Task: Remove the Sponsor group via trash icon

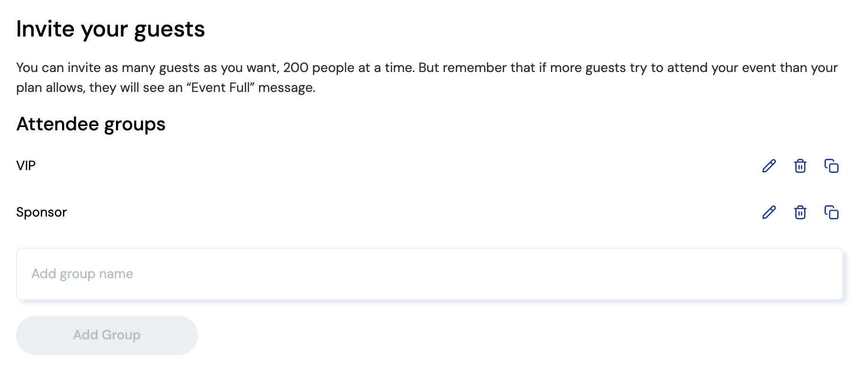Action: coord(800,212)
